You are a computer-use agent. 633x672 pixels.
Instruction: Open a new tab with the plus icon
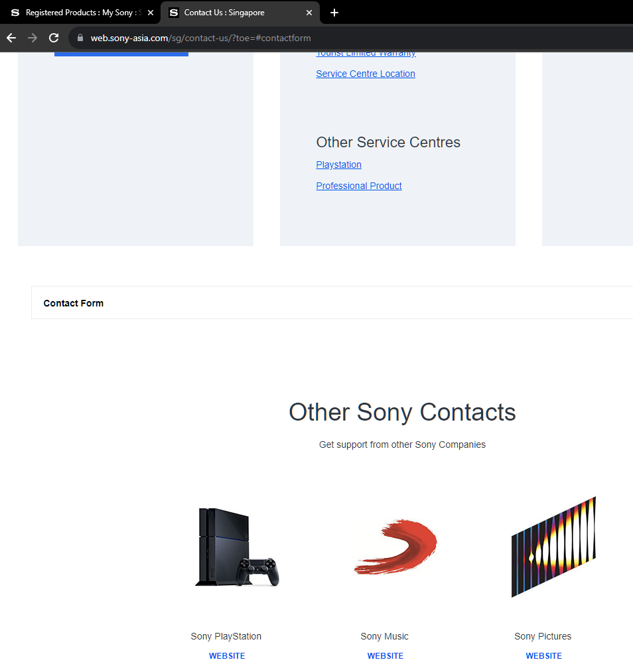point(334,13)
